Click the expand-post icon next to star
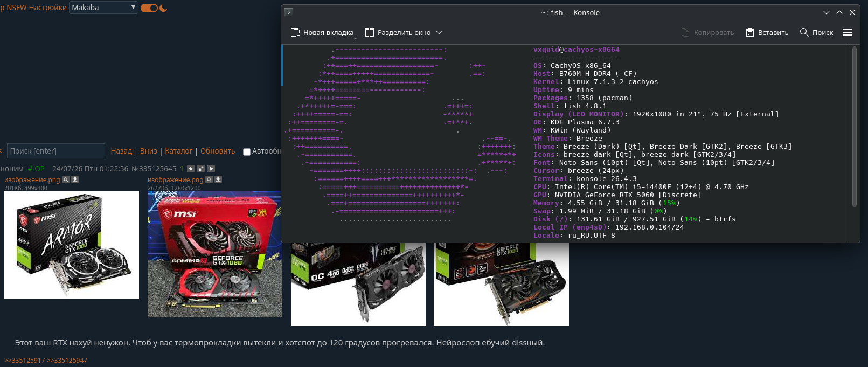This screenshot has width=868, height=367. pyautogui.click(x=201, y=169)
